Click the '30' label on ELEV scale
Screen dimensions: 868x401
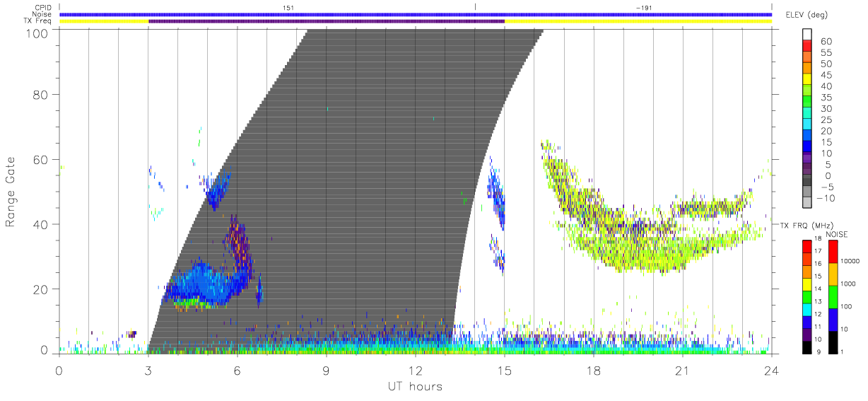pos(827,109)
